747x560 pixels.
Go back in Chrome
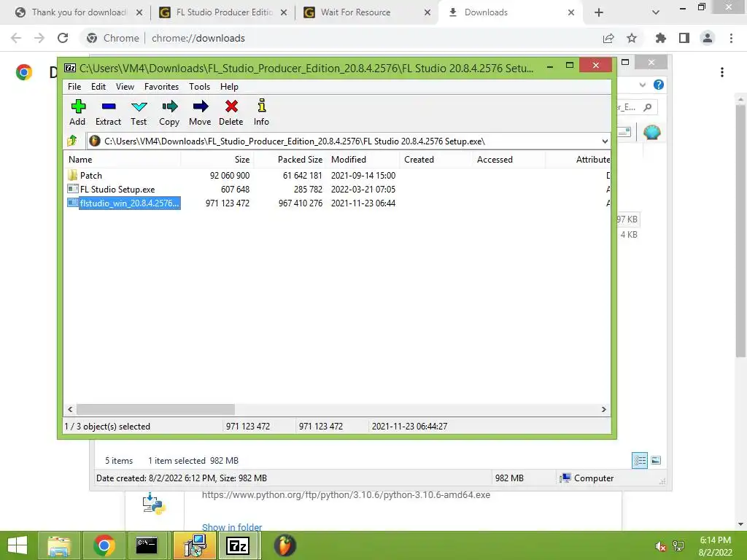point(16,38)
